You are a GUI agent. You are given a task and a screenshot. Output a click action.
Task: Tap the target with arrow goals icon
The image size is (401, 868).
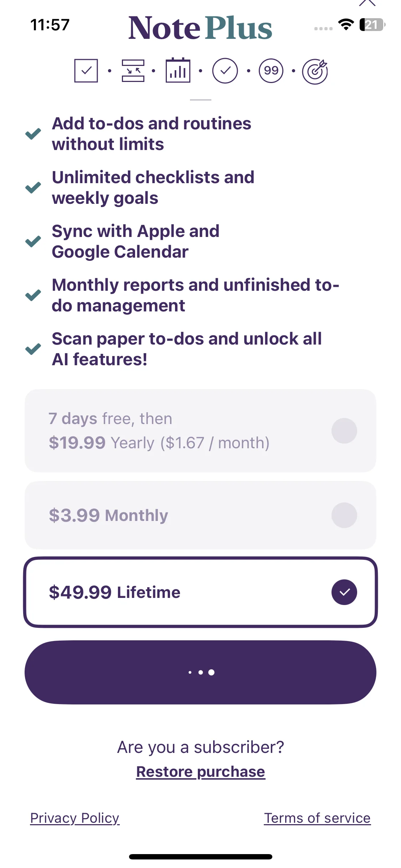click(315, 71)
